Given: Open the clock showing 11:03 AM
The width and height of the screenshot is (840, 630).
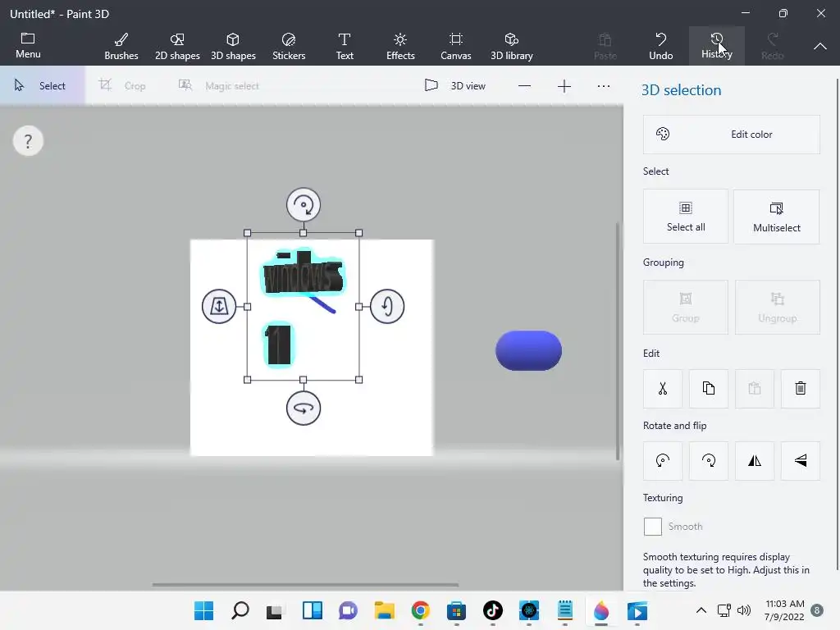Looking at the screenshot, I should click(784, 610).
